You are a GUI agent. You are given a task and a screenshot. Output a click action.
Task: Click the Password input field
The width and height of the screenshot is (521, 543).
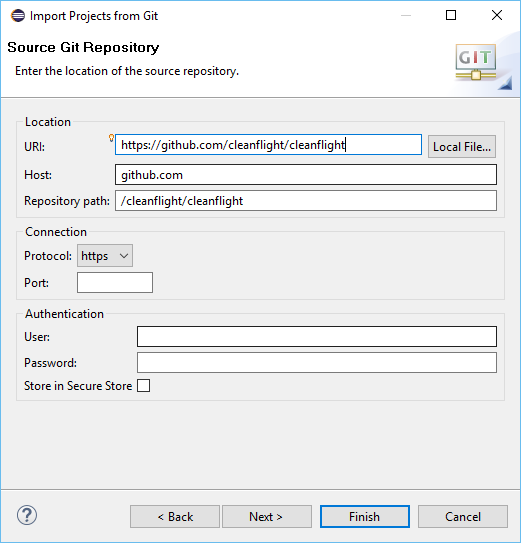click(x=317, y=363)
